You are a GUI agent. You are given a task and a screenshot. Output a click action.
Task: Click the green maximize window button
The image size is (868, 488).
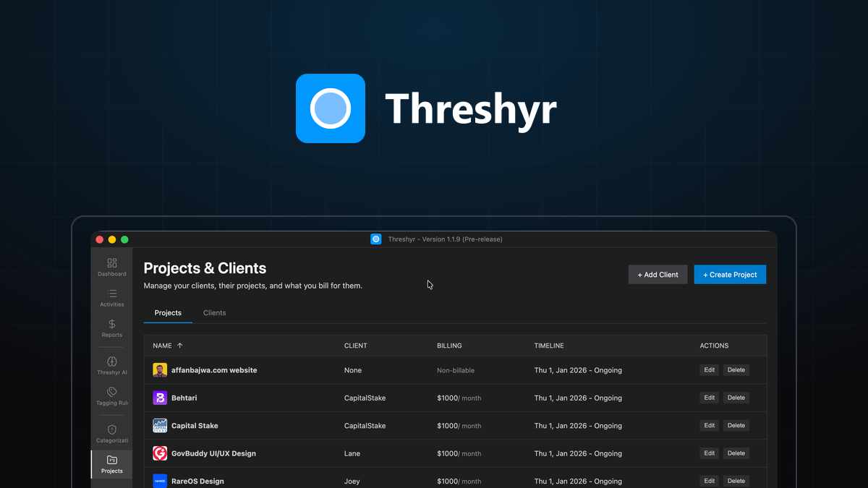(x=124, y=239)
